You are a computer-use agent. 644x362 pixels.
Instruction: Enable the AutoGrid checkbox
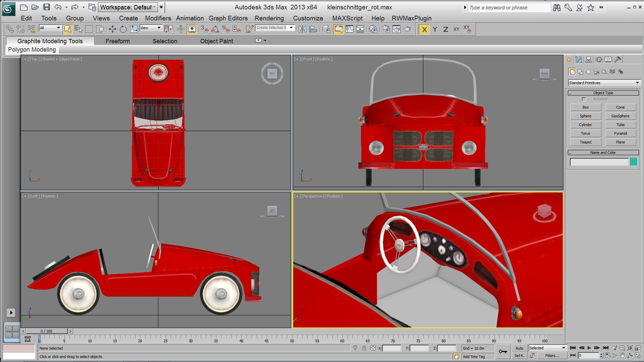pyautogui.click(x=584, y=99)
